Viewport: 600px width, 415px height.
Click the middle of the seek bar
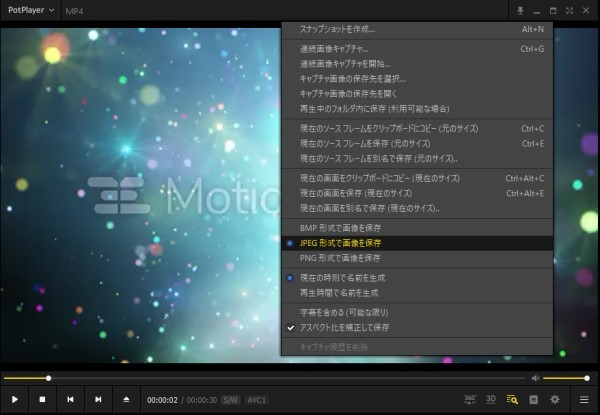264,378
